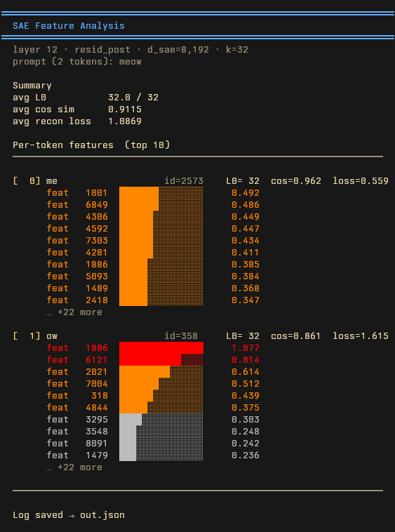Click the activation value "0.248"

[246, 432]
